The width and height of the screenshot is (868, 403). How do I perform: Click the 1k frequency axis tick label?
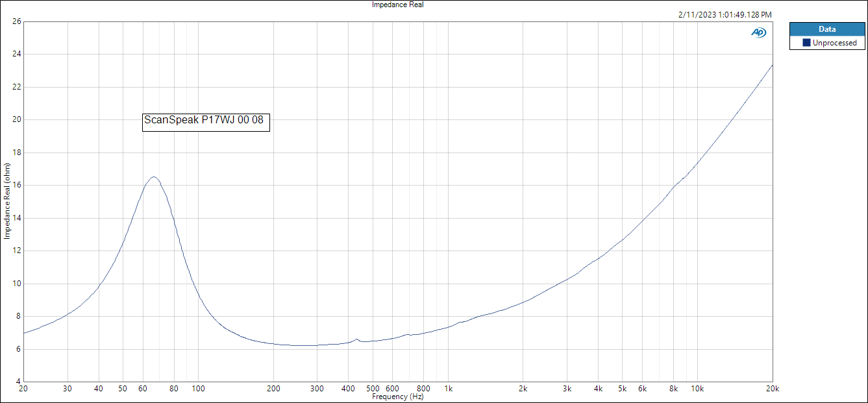(x=448, y=389)
